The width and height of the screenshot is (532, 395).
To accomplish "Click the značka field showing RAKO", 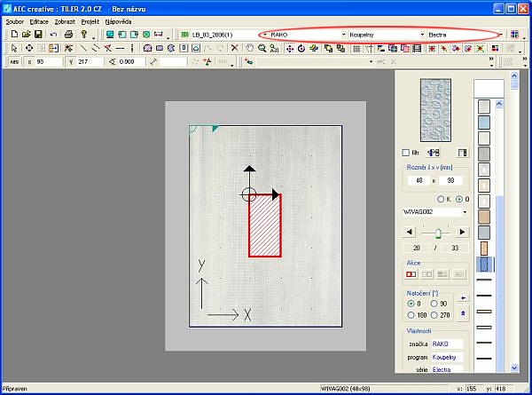I will [x=447, y=344].
